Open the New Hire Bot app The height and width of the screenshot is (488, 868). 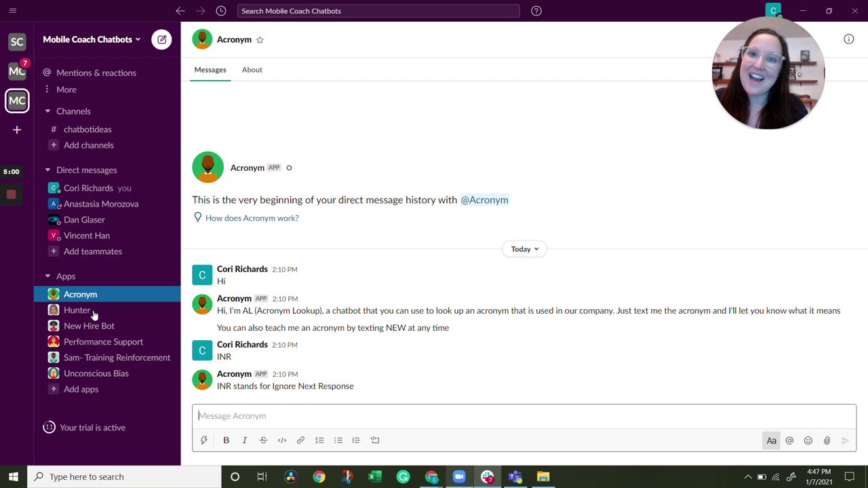point(89,326)
